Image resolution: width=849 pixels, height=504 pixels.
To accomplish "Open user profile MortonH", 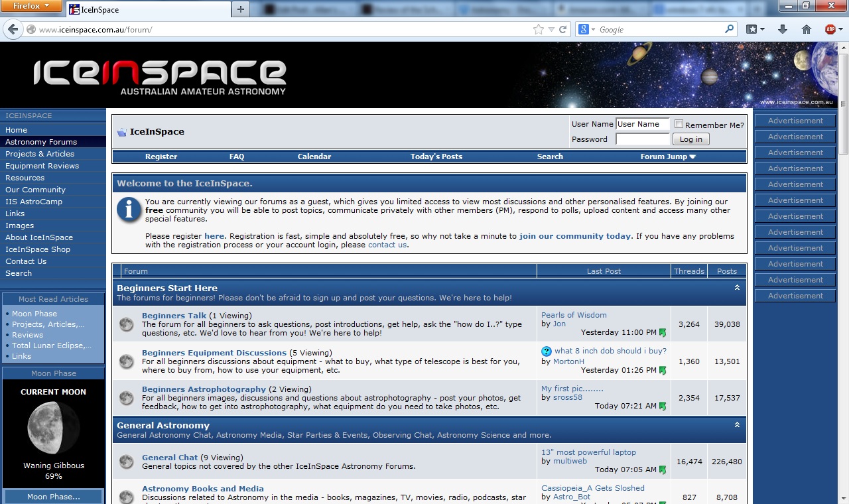I will [x=568, y=361].
